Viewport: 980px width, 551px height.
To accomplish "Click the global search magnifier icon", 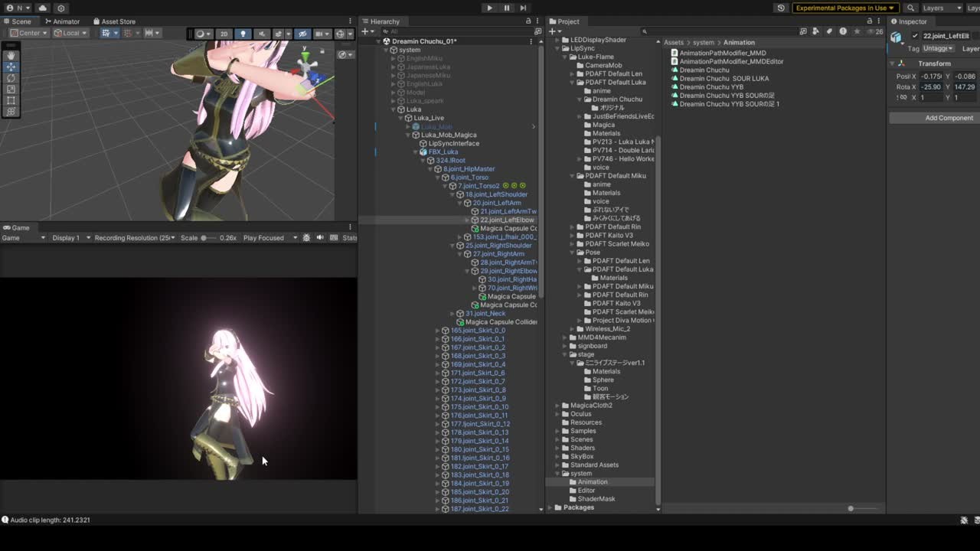I will [x=910, y=8].
